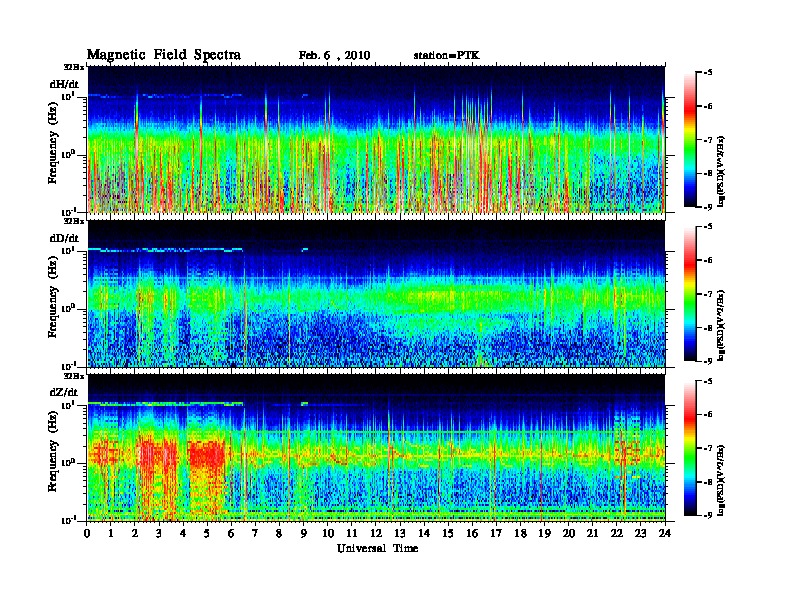This screenshot has width=792, height=612.
Task: Select the "dZ/dt" panel label
Action: pyautogui.click(x=64, y=392)
